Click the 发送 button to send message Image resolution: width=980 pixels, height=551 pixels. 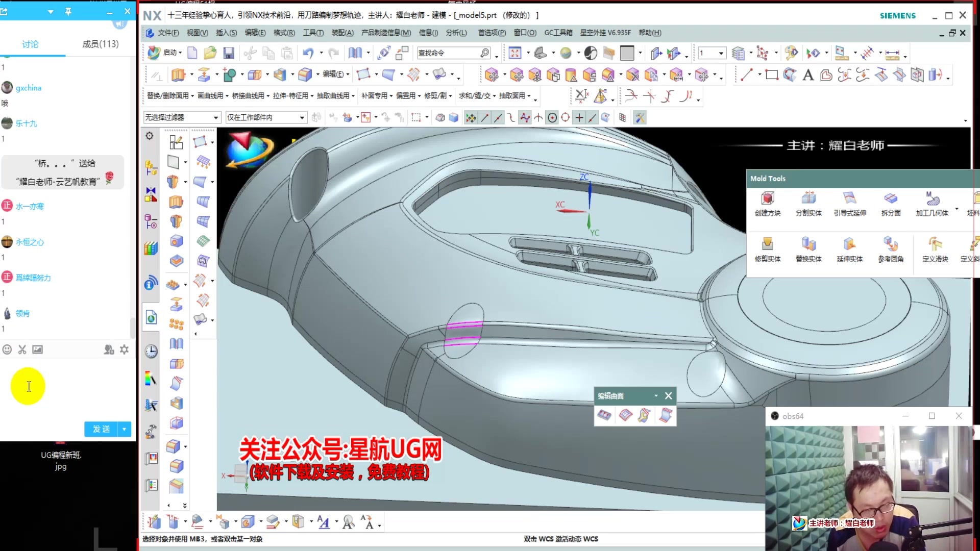pos(100,429)
